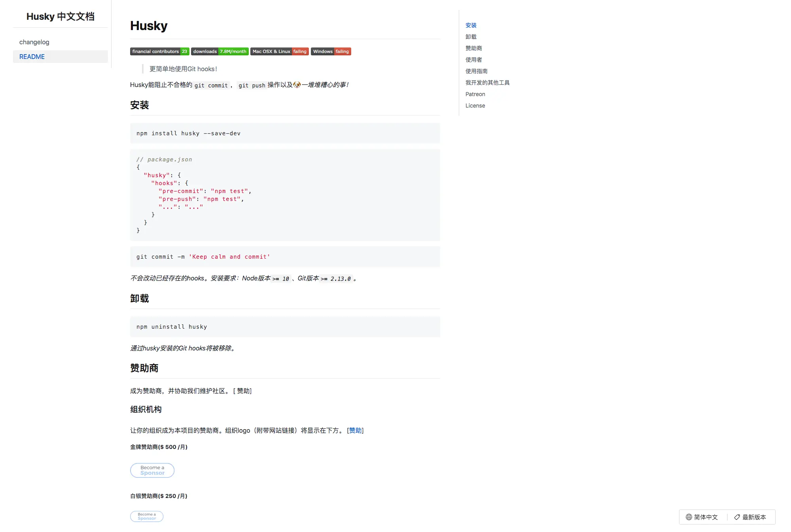Open changelog page in sidebar
Image resolution: width=791 pixels, height=532 pixels.
34,42
